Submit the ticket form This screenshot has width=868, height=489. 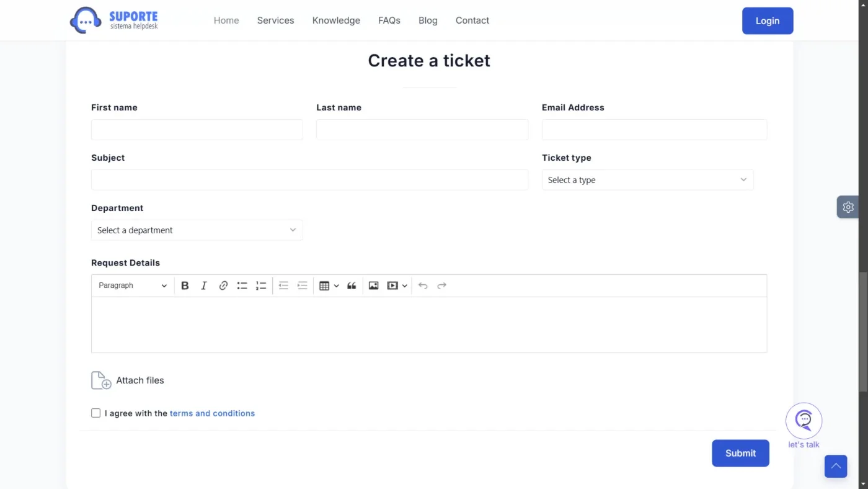click(740, 453)
